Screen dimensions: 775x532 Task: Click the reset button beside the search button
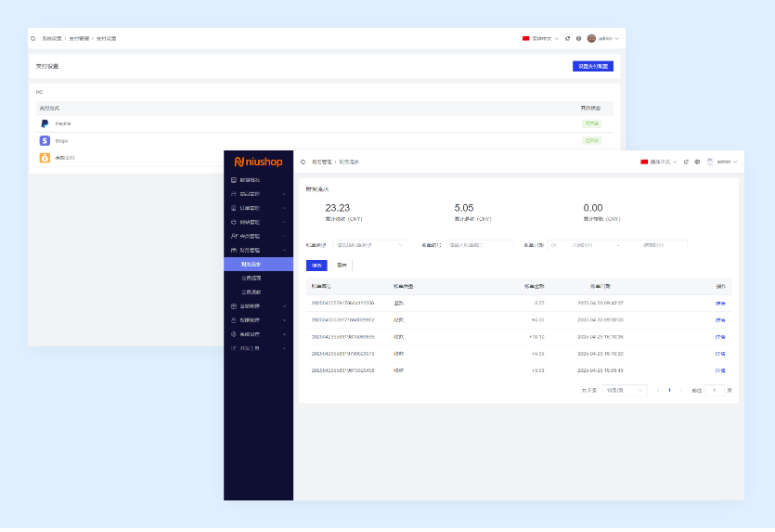click(x=342, y=266)
